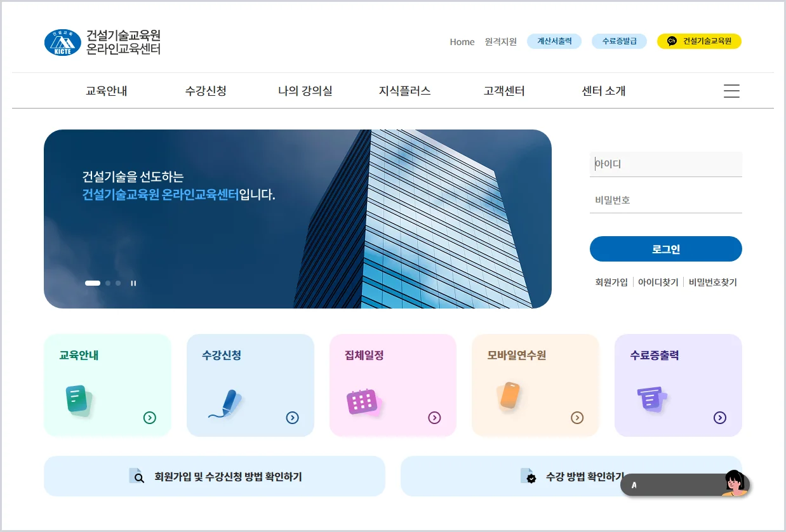The height and width of the screenshot is (532, 786).
Task: Click the 교육안내 card title
Action: (x=79, y=356)
